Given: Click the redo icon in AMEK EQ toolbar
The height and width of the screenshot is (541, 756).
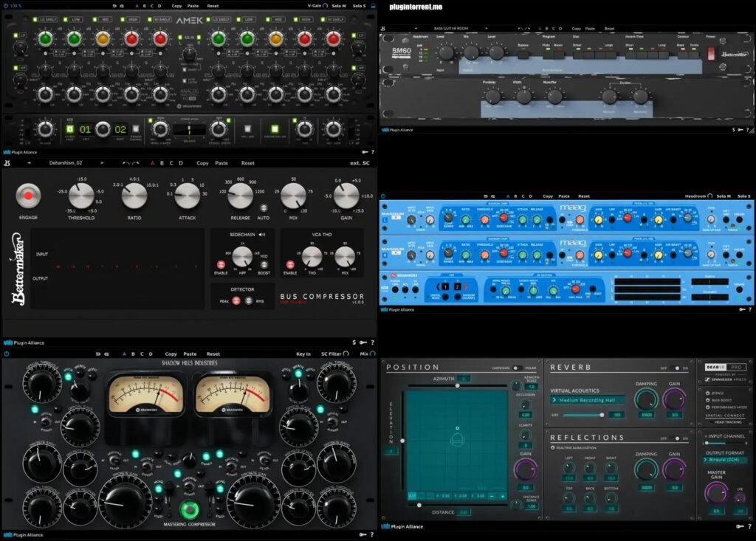Looking at the screenshot, I should coord(122,6).
